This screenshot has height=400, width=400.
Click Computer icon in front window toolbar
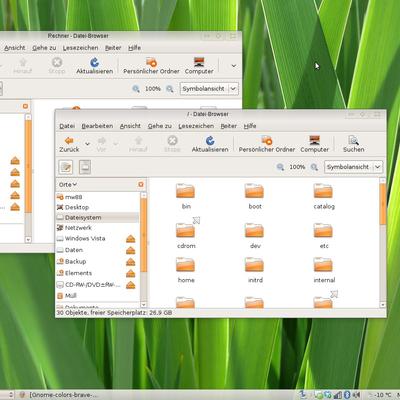click(x=315, y=144)
